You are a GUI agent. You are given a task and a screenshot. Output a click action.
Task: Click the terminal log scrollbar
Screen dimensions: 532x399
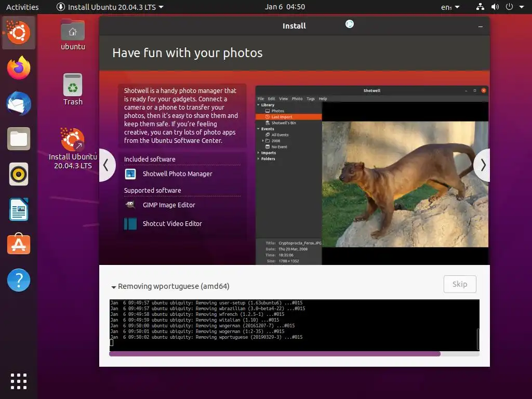[478, 339]
